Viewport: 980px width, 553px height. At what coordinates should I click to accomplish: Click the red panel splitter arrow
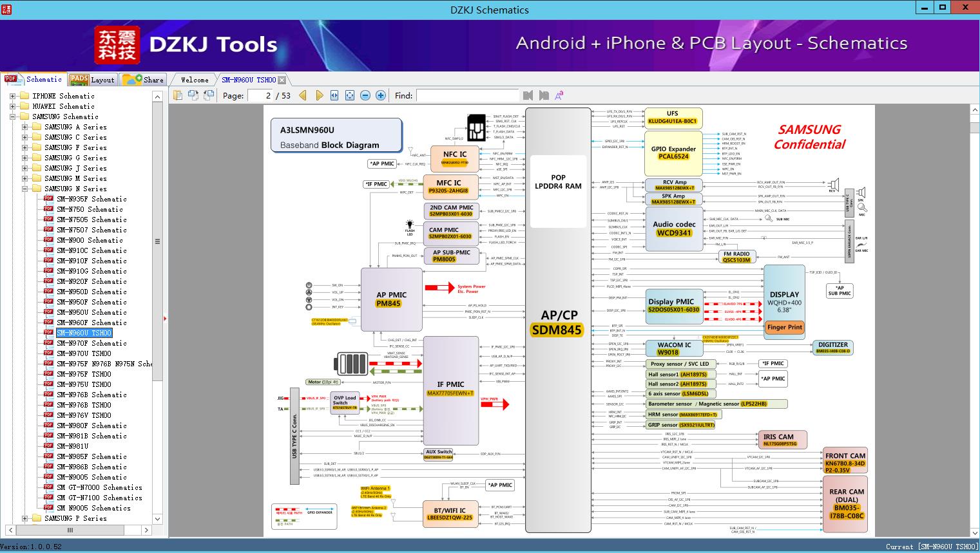[x=166, y=318]
